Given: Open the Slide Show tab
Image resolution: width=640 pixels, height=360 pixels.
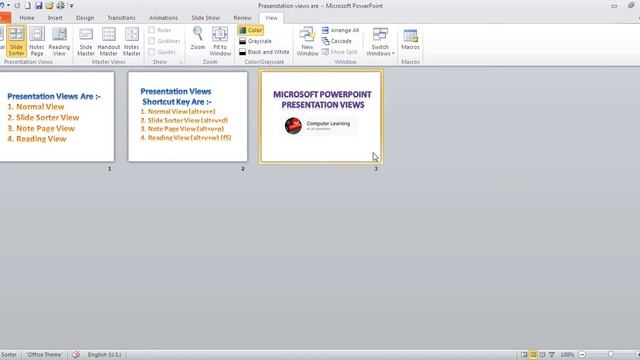Looking at the screenshot, I should pos(206,18).
